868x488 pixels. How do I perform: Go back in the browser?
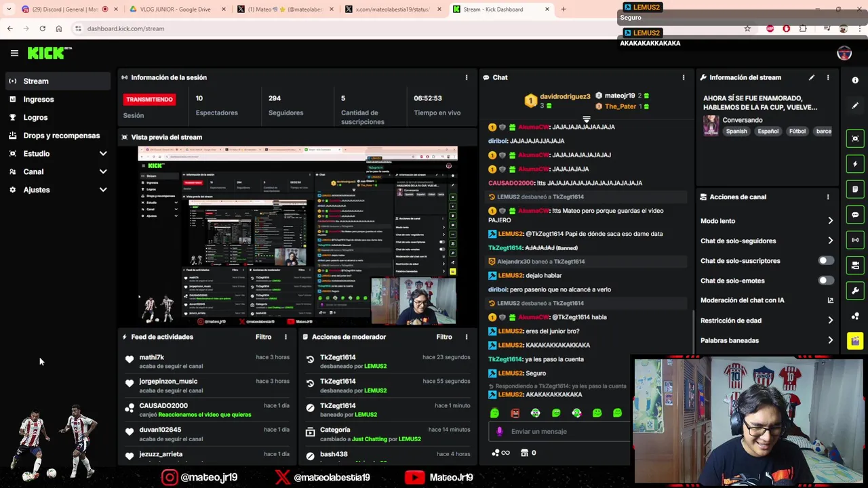[9, 28]
